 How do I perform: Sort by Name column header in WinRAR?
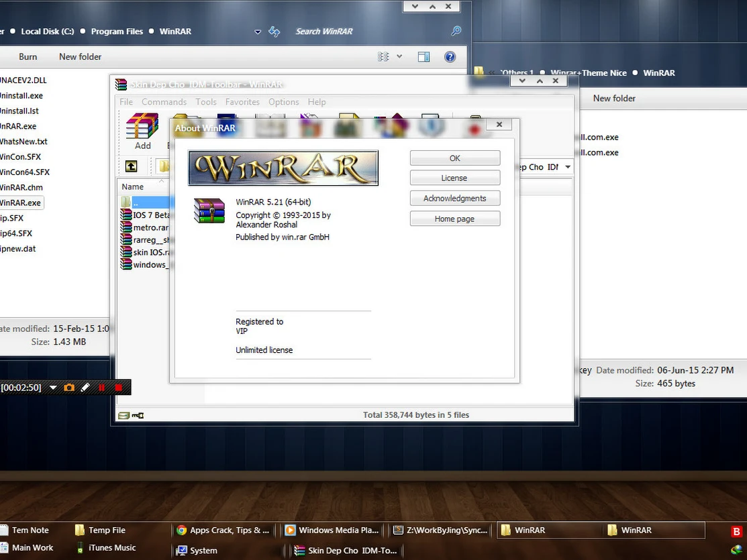tap(132, 186)
